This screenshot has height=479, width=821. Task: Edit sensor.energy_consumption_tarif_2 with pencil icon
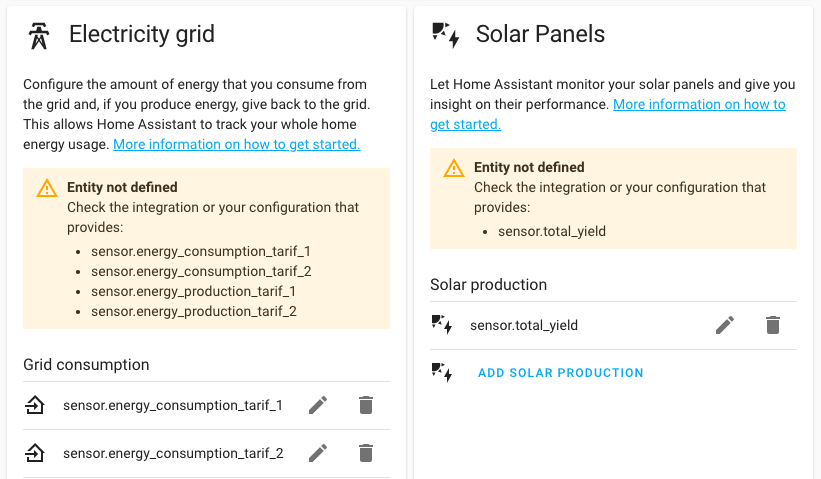[318, 453]
